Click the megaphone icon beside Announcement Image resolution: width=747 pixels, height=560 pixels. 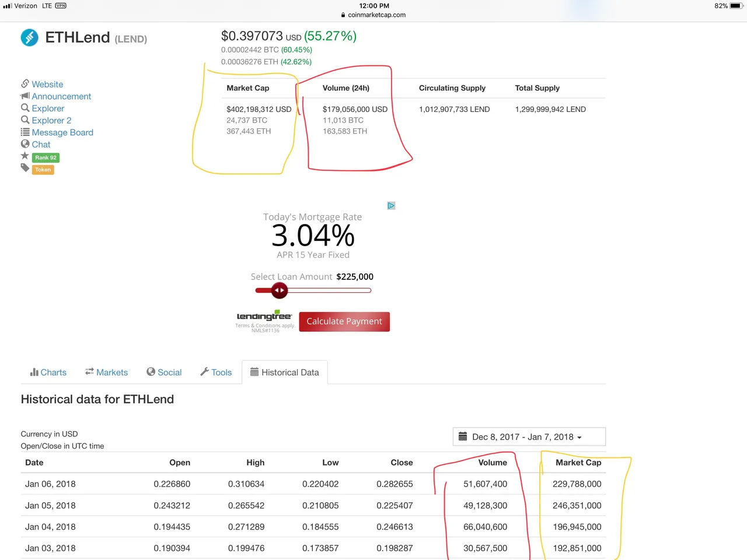[25, 96]
